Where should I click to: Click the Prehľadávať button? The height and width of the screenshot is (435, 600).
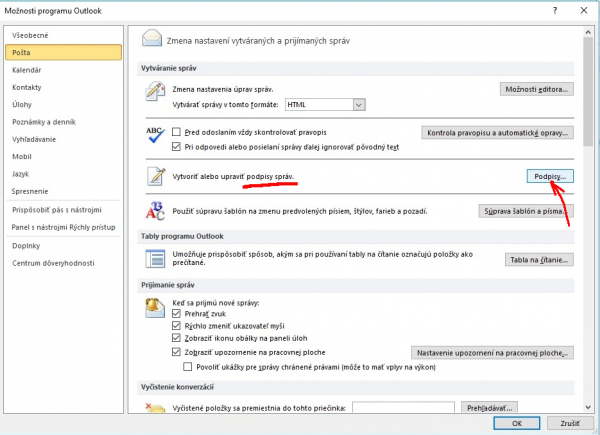(489, 407)
